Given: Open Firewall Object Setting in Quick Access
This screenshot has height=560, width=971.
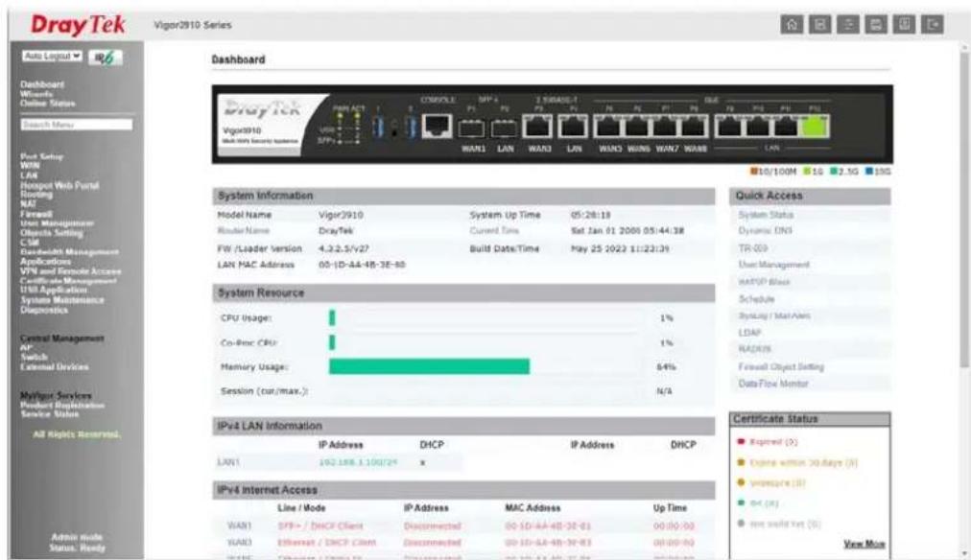Looking at the screenshot, I should tap(781, 367).
